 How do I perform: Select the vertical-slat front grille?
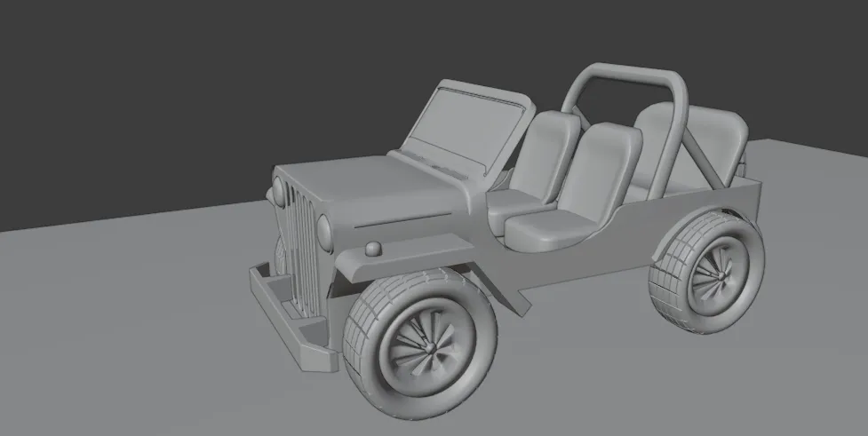pyautogui.click(x=302, y=251)
